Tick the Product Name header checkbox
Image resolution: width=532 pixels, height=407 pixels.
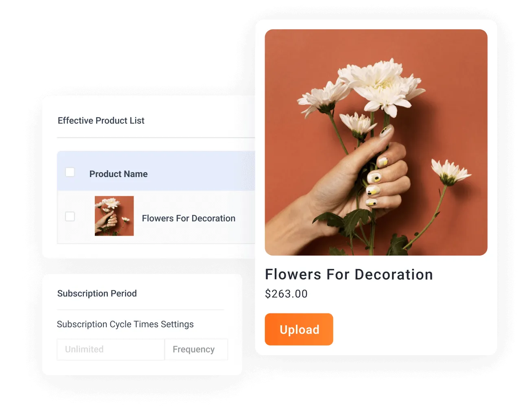pyautogui.click(x=70, y=172)
